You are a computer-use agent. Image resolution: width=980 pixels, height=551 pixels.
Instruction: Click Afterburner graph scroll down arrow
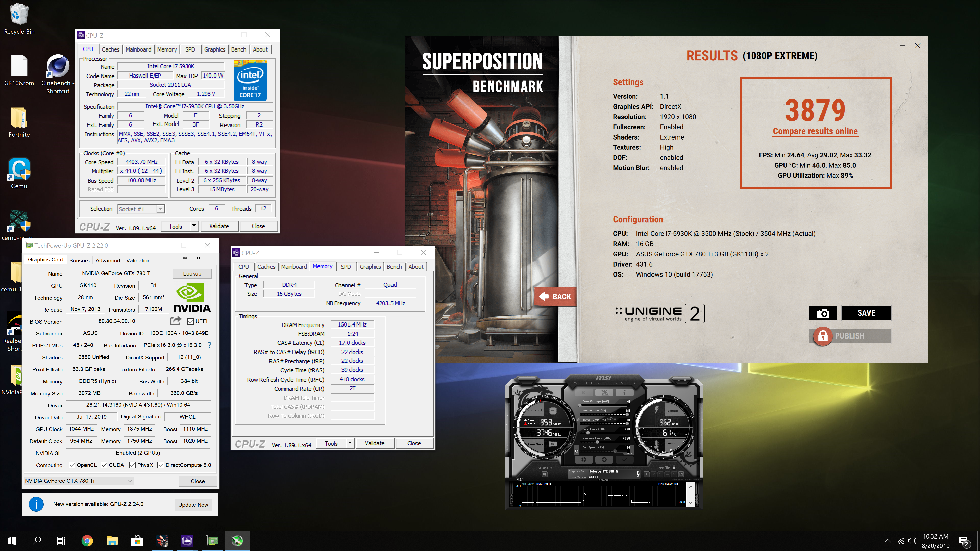point(691,503)
